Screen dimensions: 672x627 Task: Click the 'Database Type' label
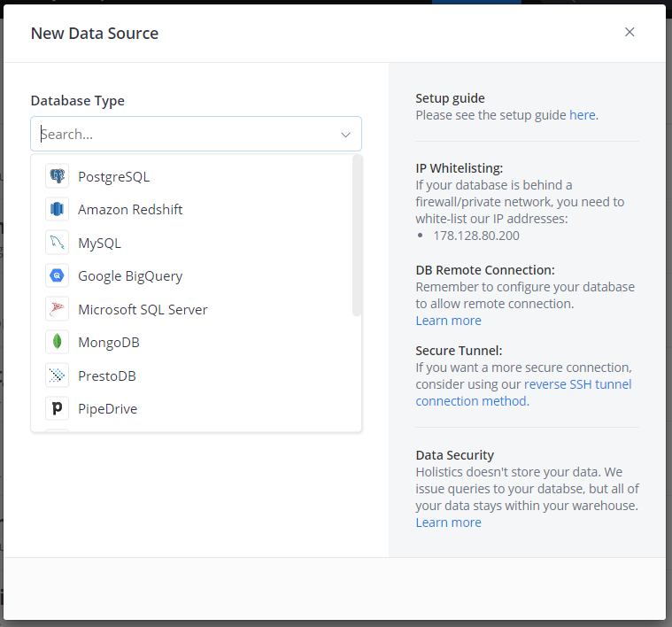coord(78,101)
